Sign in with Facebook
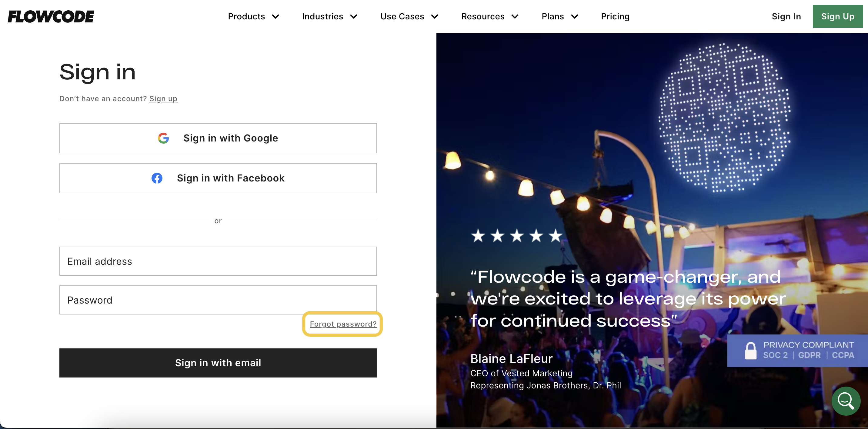The image size is (868, 429). pos(218,178)
